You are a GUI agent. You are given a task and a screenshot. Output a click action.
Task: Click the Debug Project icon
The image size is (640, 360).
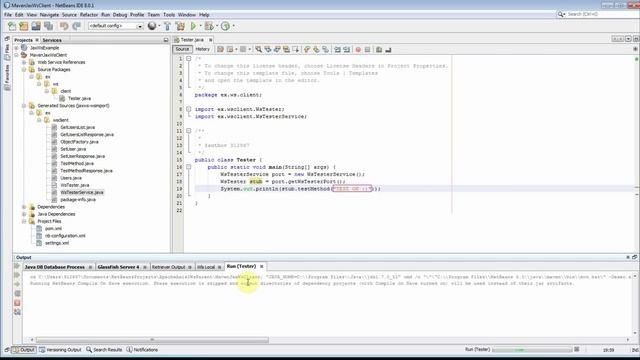click(209, 26)
